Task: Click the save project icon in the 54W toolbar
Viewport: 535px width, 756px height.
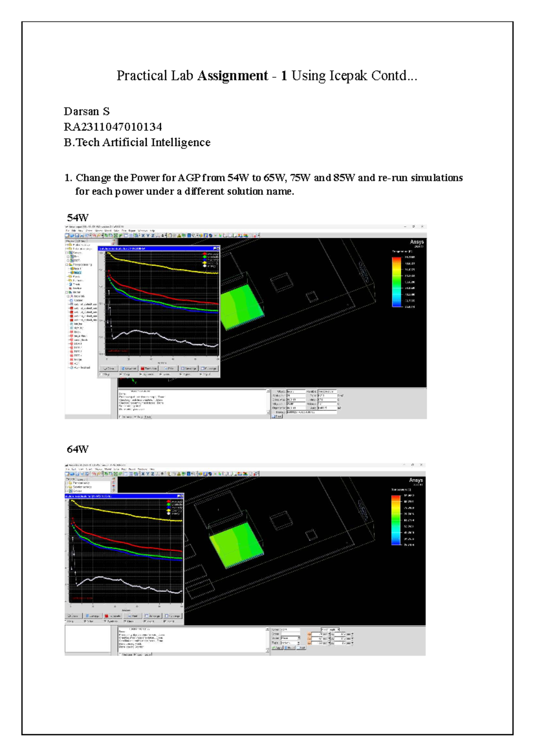Action: tap(77, 235)
